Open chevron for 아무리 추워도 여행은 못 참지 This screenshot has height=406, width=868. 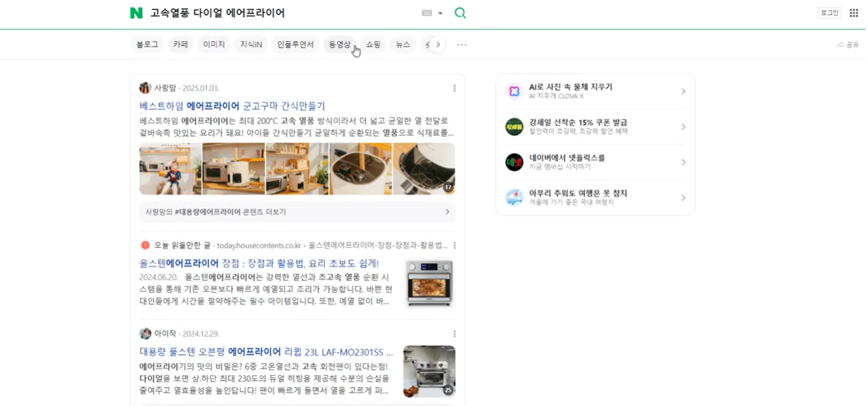683,198
